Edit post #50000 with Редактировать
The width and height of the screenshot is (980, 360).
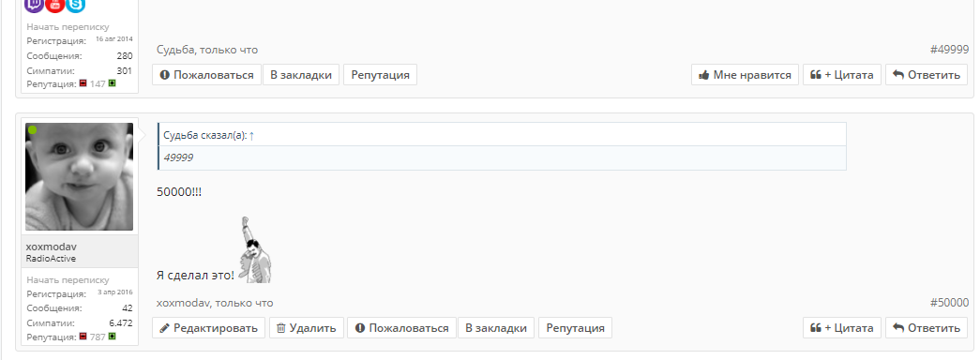[209, 328]
